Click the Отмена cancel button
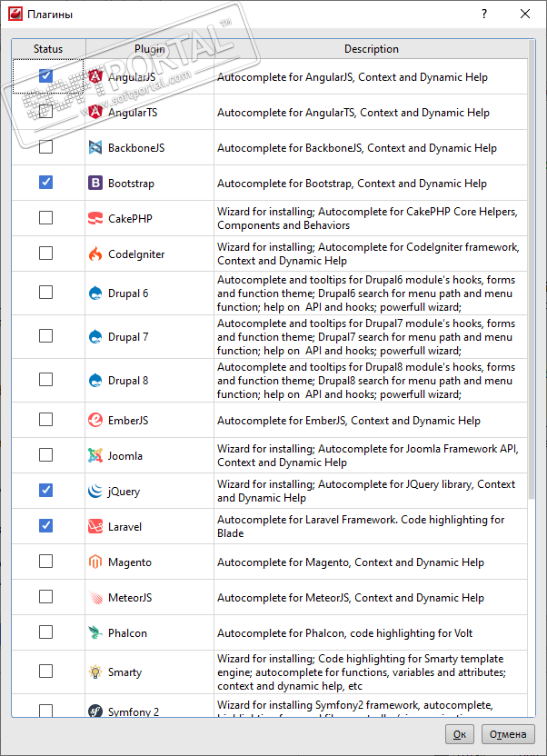547x756 pixels. tap(508, 734)
